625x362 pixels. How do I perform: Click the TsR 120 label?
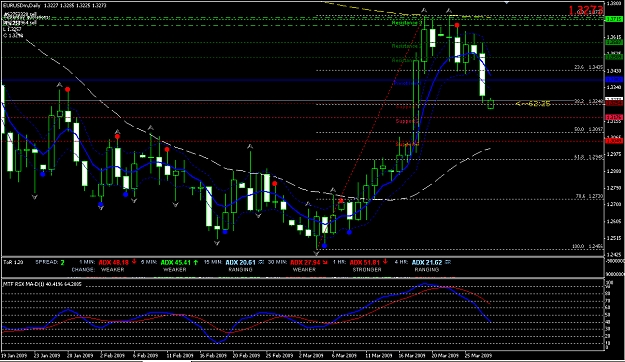coord(13,262)
